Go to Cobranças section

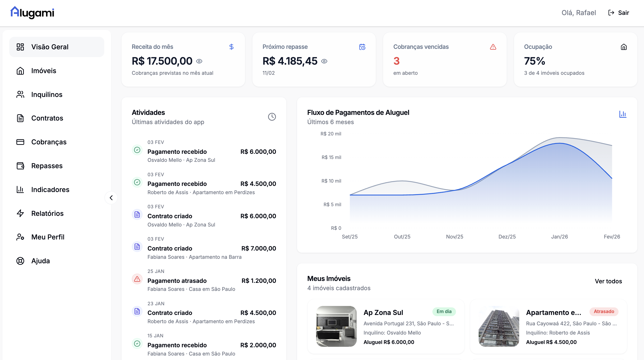(49, 142)
